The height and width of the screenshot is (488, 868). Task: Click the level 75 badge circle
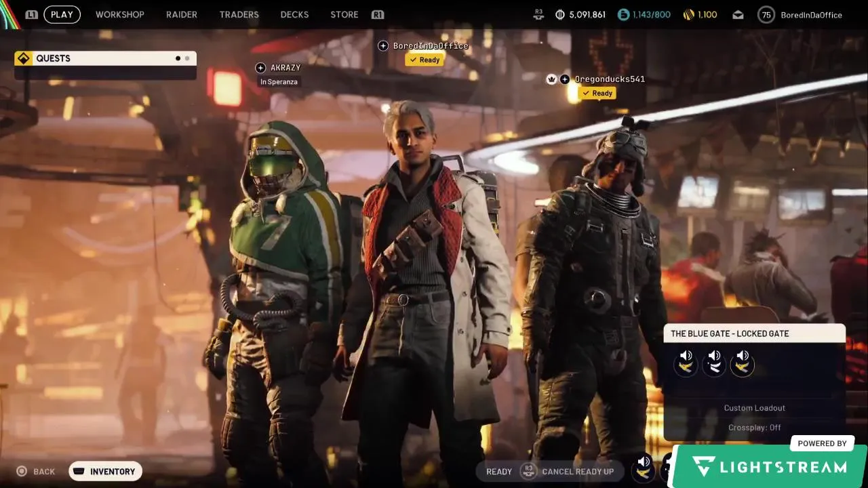coord(766,15)
